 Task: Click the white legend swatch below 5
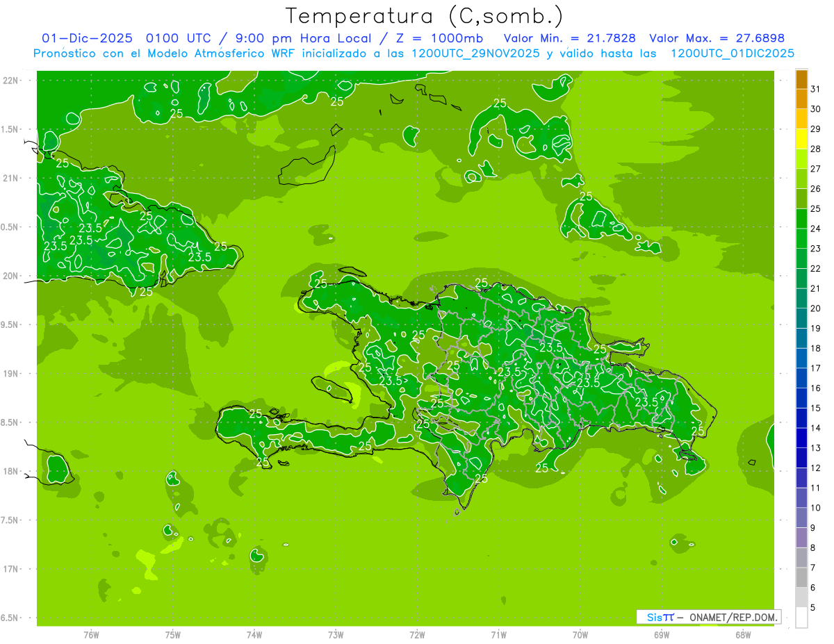coord(801,618)
